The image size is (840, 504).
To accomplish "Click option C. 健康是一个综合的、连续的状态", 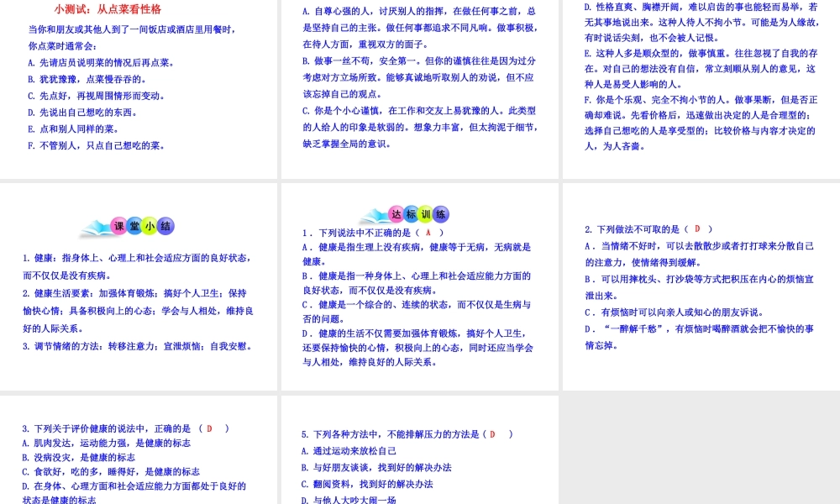I will point(417,312).
